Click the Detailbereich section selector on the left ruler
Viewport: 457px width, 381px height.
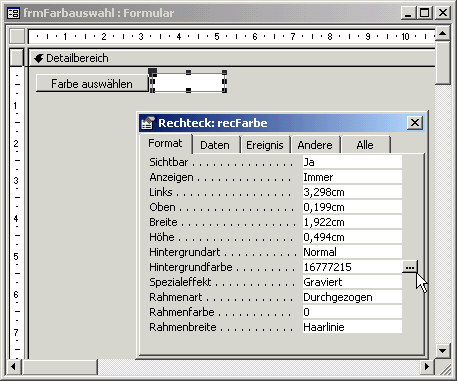click(17, 57)
